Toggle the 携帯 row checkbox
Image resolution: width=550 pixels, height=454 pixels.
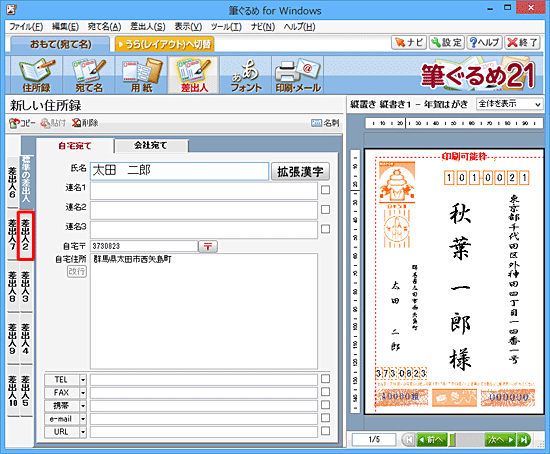click(326, 405)
